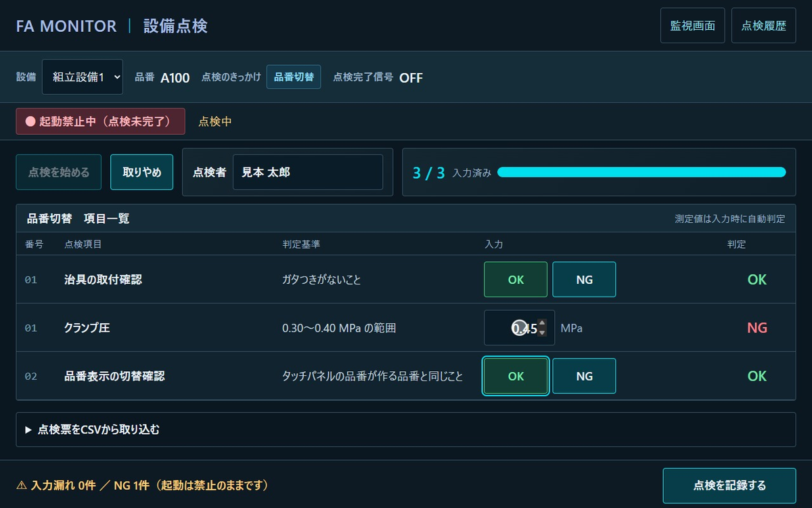Cancel the inspection with 取りやめ
Viewport: 812px width, 508px height.
click(142, 172)
